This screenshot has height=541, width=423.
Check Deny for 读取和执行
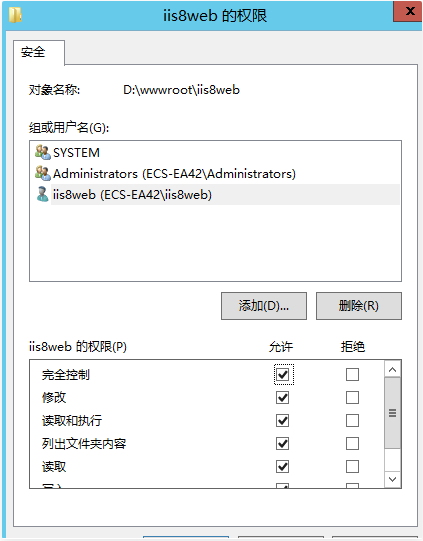pyautogui.click(x=352, y=421)
